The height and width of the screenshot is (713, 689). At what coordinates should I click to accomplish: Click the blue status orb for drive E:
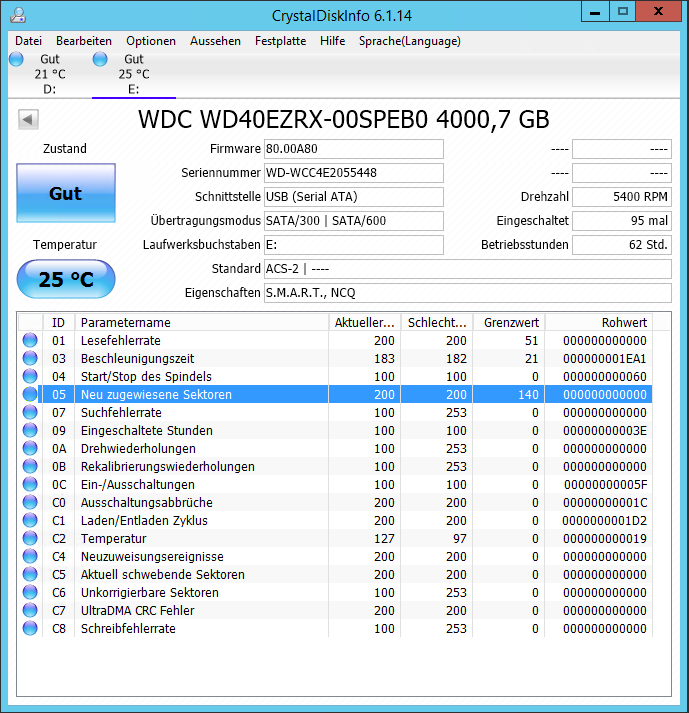pos(100,59)
